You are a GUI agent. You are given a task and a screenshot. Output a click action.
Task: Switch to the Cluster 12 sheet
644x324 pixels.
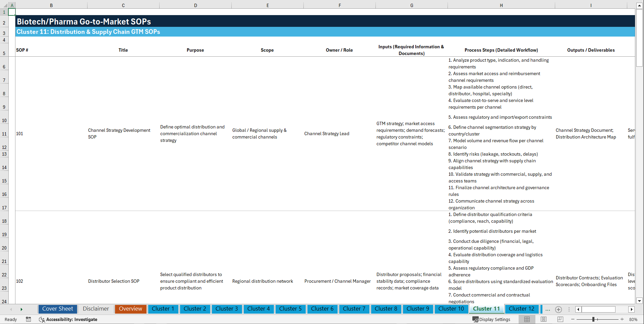tap(522, 309)
